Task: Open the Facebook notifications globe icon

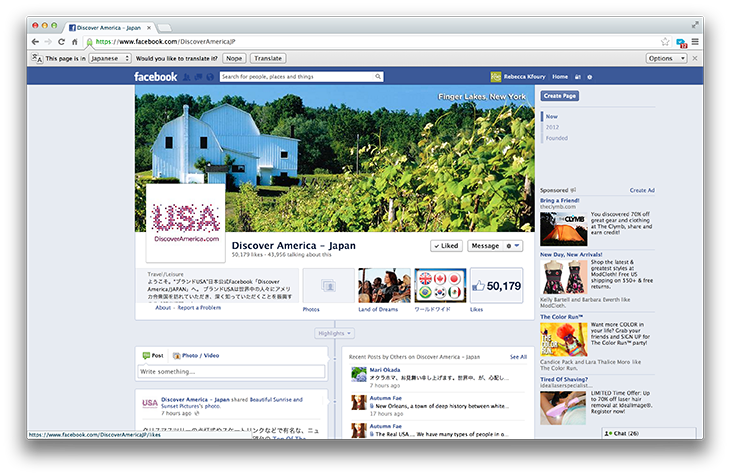Action: 211,77
